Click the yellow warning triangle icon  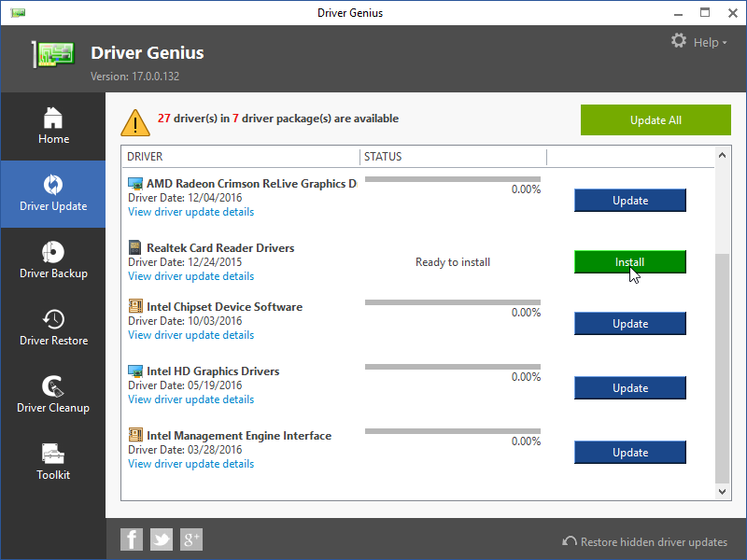click(x=135, y=123)
